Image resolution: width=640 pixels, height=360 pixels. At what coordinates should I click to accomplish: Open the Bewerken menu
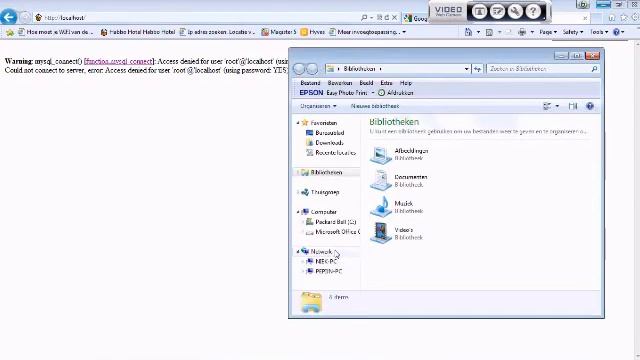coord(340,83)
